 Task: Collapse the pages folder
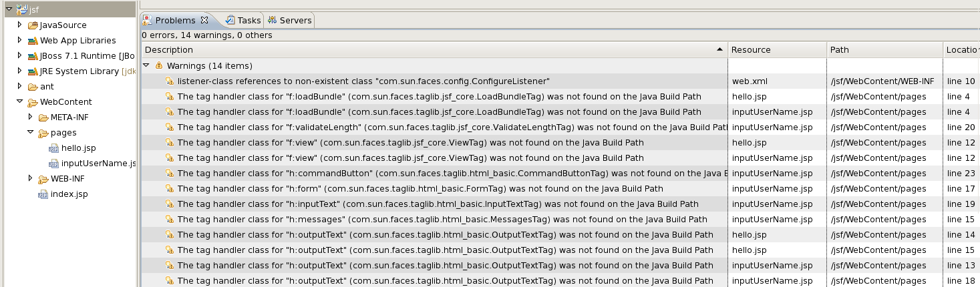(30, 133)
